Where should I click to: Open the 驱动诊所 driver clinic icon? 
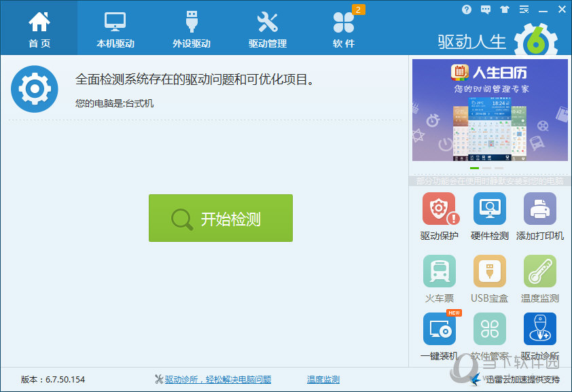click(x=540, y=329)
